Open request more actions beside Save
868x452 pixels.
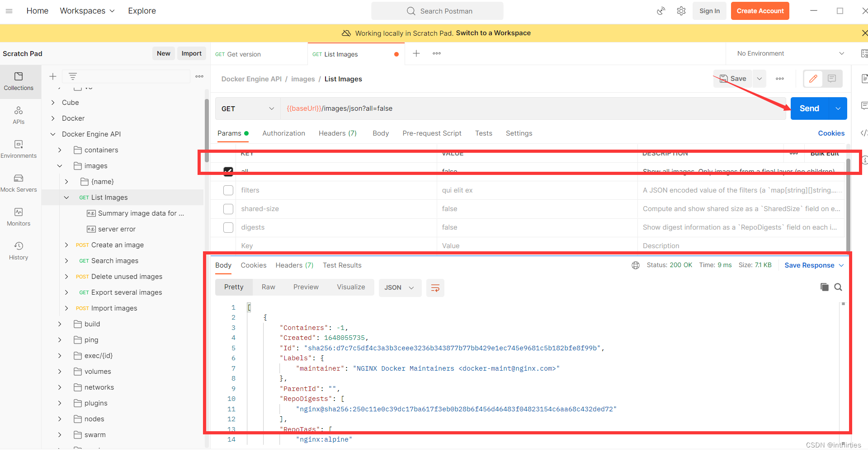780,79
